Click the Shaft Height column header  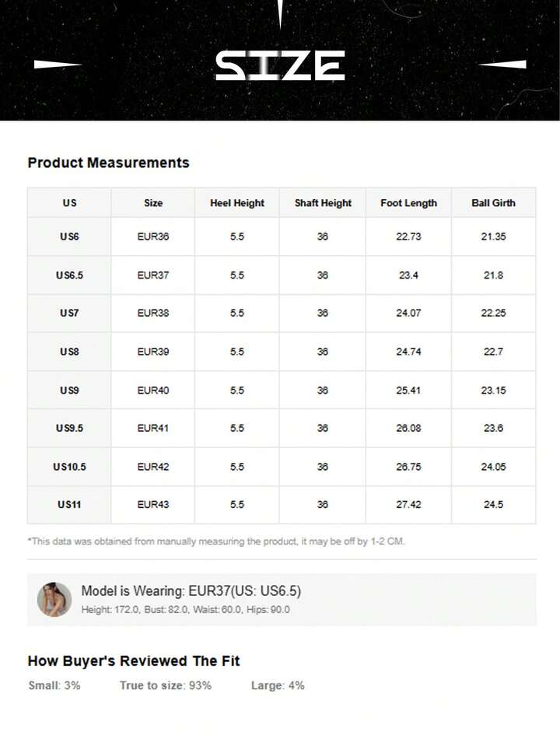tap(323, 203)
